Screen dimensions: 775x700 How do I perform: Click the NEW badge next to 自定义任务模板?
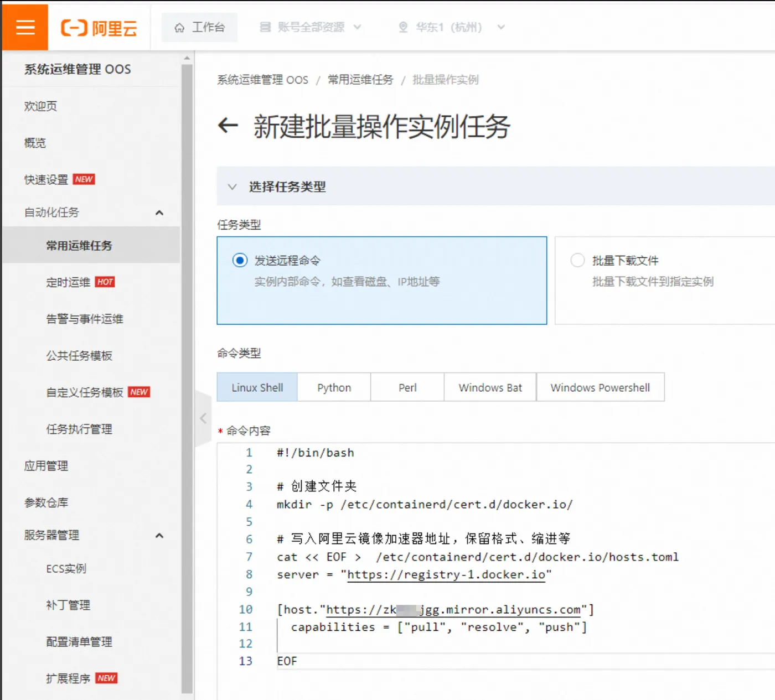[139, 392]
